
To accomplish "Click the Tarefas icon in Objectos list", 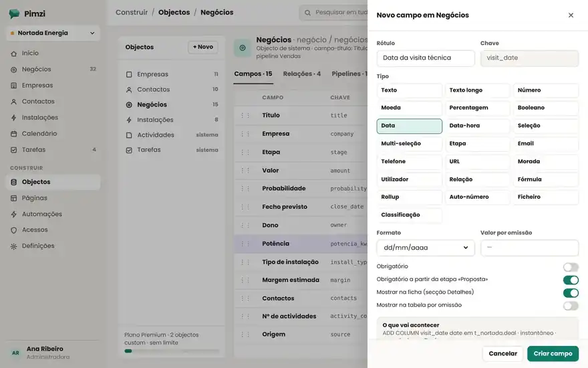I will (129, 150).
